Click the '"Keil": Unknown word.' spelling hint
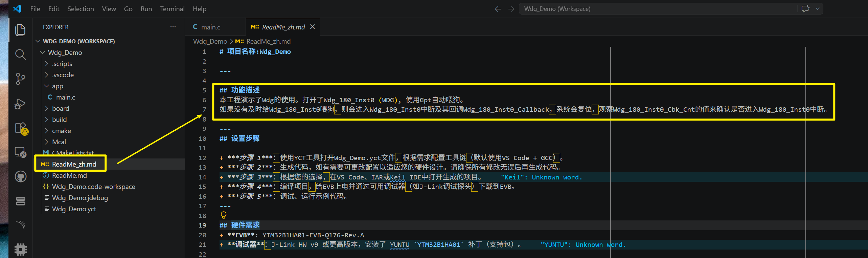Viewport: 868px width, 258px height. [542, 177]
